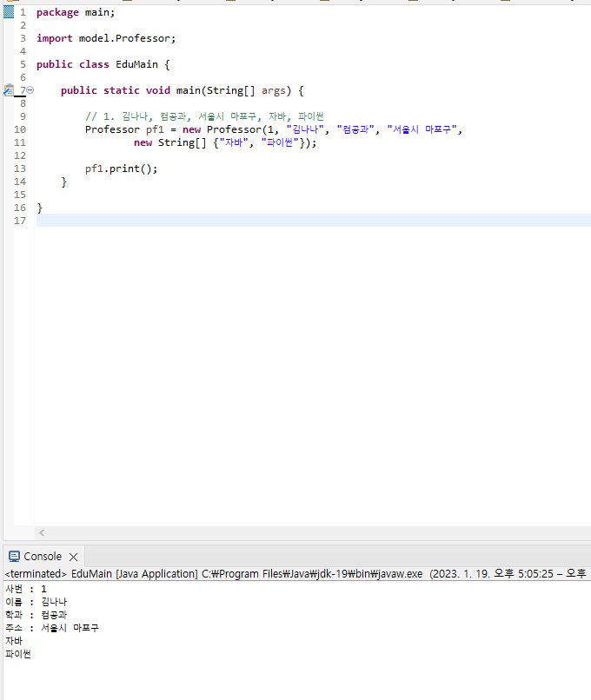
Task: Click console output '주소 : 서울시 마포구'
Action: click(x=52, y=628)
